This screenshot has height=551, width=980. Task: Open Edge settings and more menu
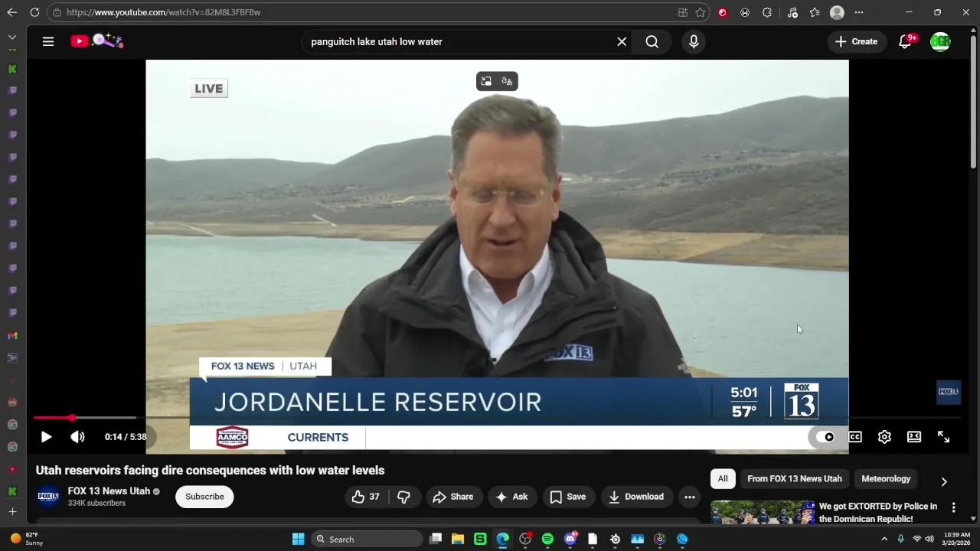click(859, 12)
